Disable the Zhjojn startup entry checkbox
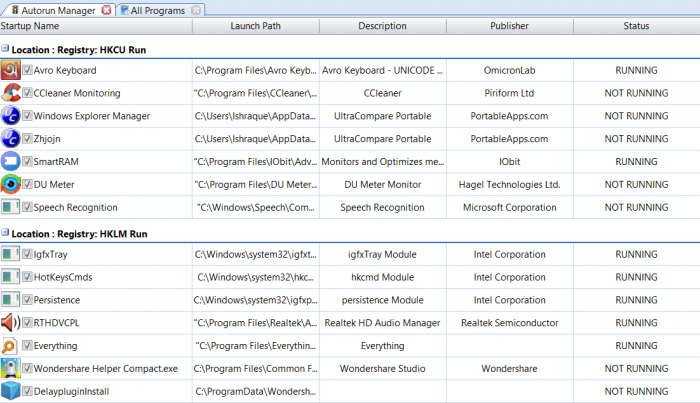The height and width of the screenshot is (403, 700). click(27, 139)
